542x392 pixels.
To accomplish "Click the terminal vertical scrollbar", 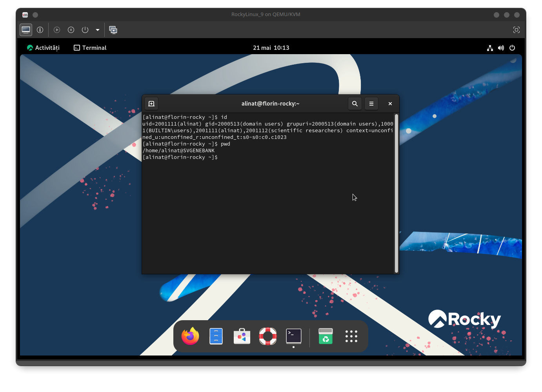I will pos(396,193).
